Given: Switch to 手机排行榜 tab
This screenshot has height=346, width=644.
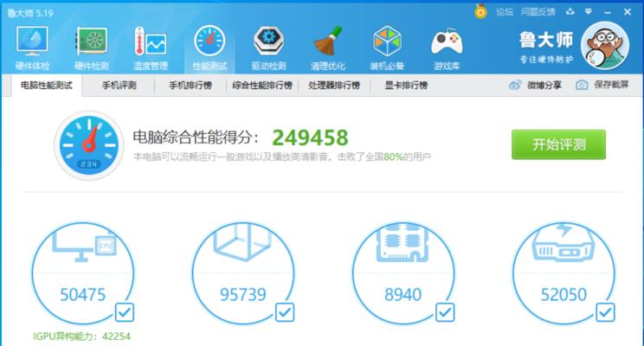Looking at the screenshot, I should [x=190, y=86].
